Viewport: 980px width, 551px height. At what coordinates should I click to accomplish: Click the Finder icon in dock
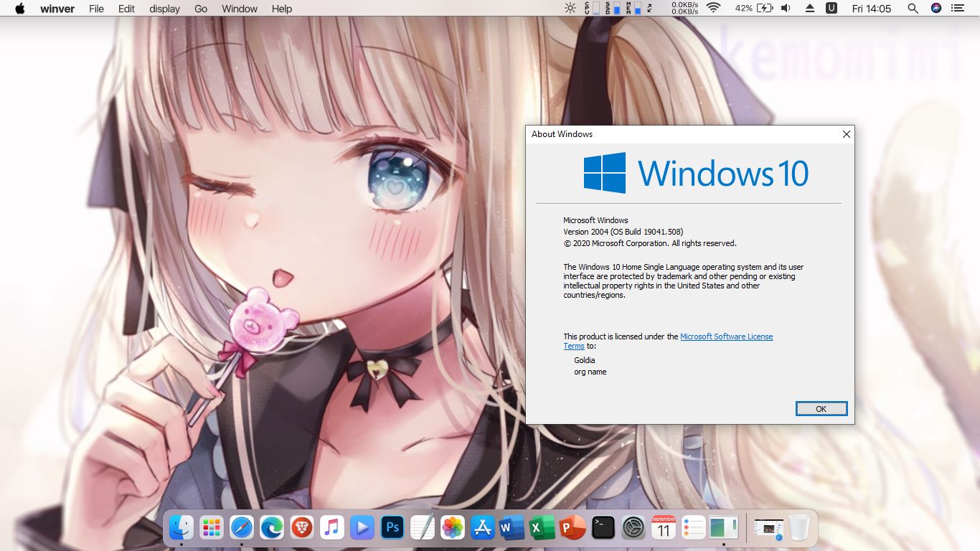tap(182, 528)
